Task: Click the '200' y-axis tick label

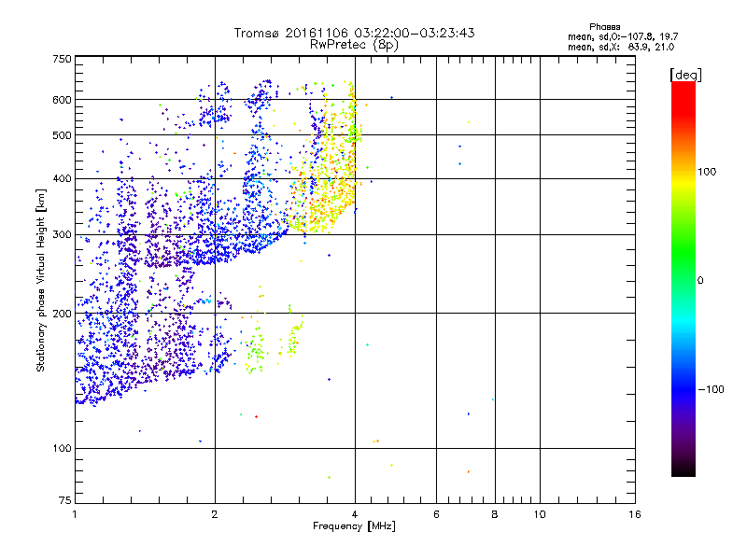Action: (63, 314)
